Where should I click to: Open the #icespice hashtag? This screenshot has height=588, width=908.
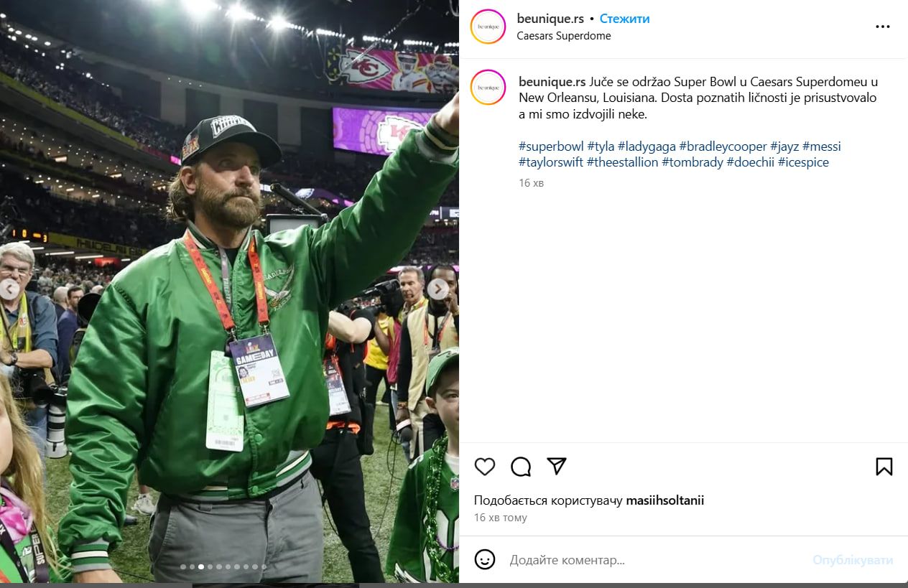pyautogui.click(x=803, y=162)
